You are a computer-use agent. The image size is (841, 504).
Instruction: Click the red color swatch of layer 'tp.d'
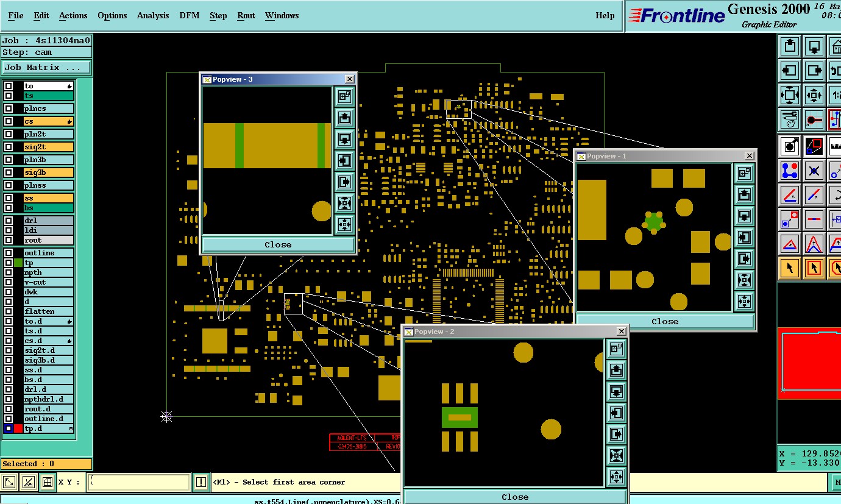tap(18, 428)
